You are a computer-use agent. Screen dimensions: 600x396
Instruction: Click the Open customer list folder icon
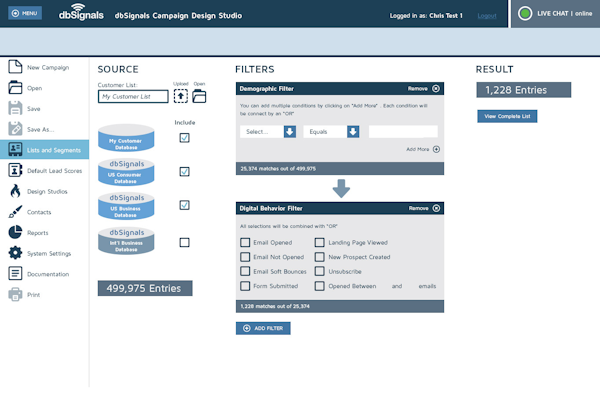[x=199, y=96]
